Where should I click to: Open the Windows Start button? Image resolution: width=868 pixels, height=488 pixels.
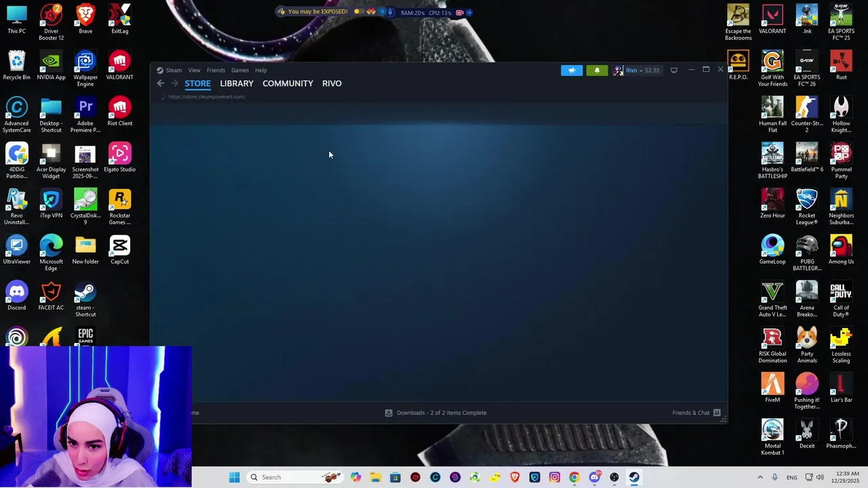pyautogui.click(x=235, y=477)
